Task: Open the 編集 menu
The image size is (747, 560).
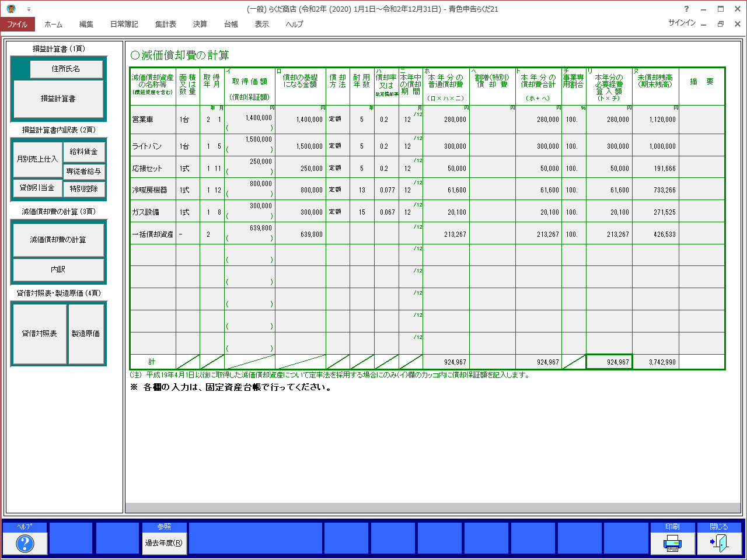Action: (x=86, y=24)
